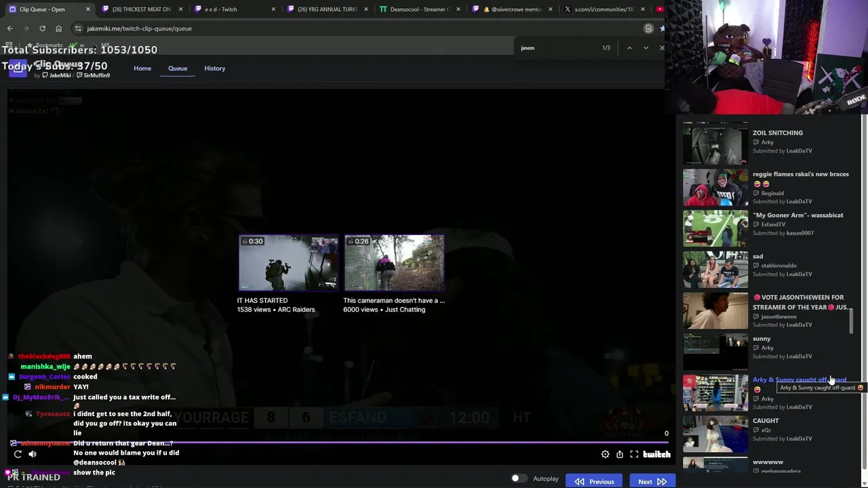The height and width of the screenshot is (488, 868).
Task: Click the browser reload icon
Action: click(42, 28)
